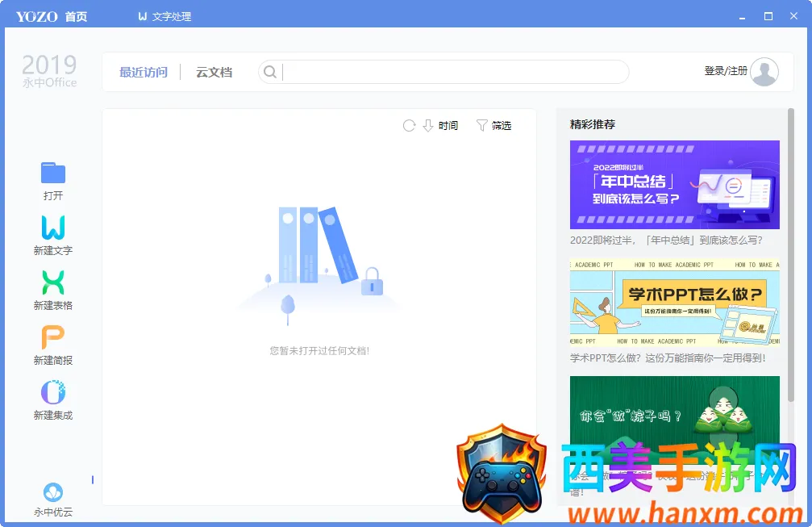Open the 筛选 filter options
Viewport: 812px width, 527px height.
click(x=493, y=125)
